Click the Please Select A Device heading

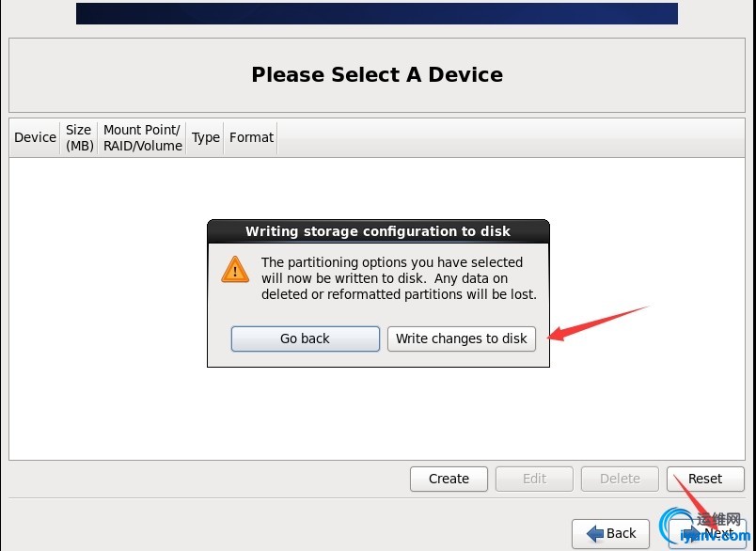[x=377, y=74]
